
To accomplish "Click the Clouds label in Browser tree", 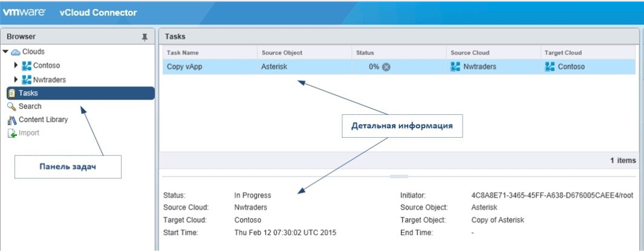I will click(33, 52).
